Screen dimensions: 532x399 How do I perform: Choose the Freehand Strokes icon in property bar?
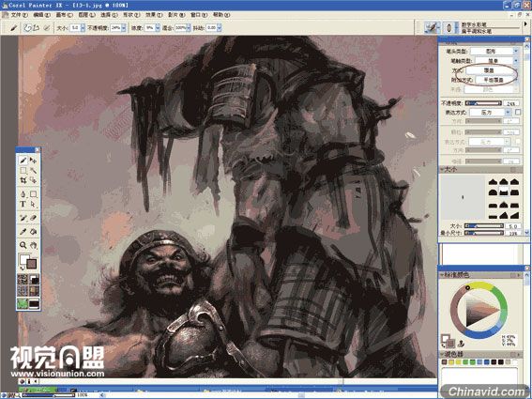pyautogui.click(x=27, y=28)
